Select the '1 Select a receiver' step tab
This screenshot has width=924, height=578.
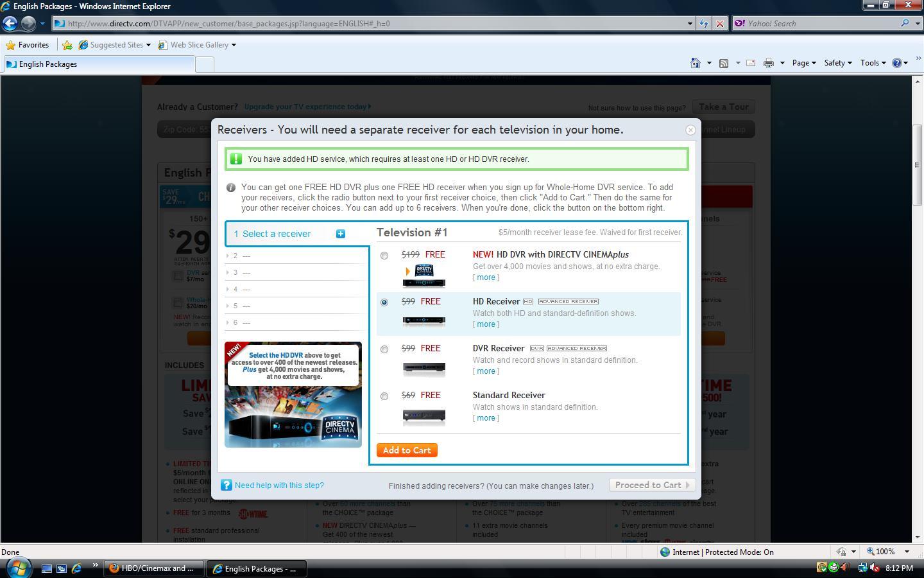pos(296,234)
